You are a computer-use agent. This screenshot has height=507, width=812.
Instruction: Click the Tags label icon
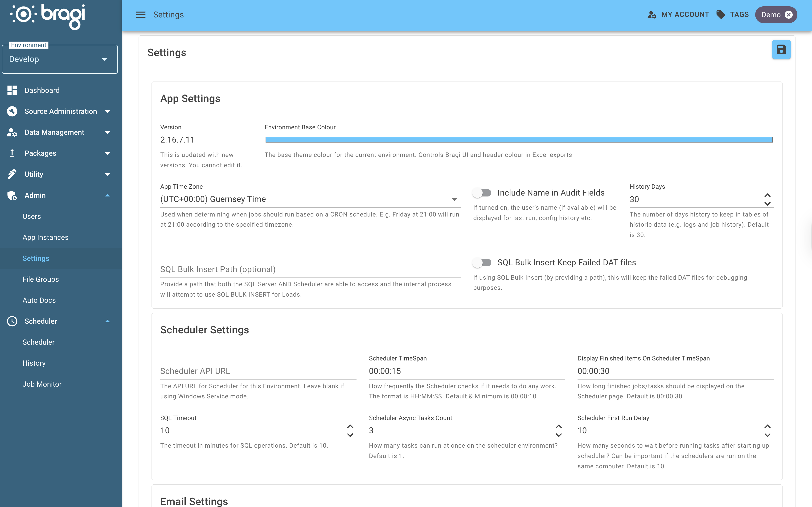pos(720,15)
